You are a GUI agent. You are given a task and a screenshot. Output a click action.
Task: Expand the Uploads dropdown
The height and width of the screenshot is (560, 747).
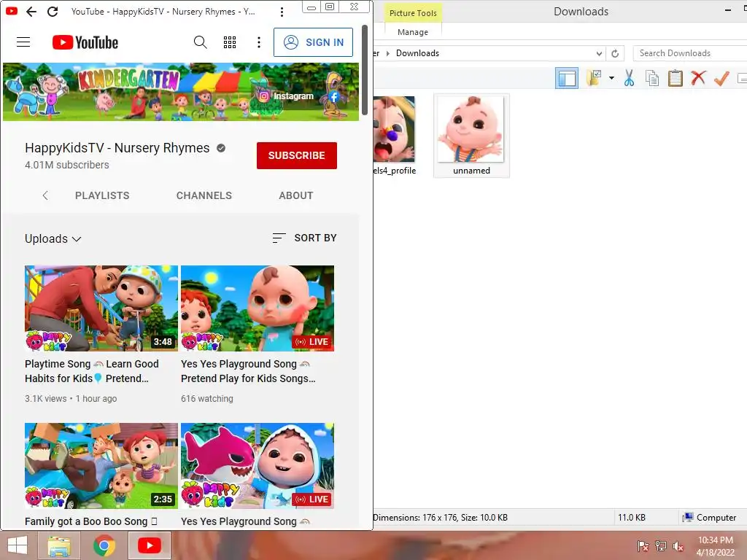click(53, 238)
